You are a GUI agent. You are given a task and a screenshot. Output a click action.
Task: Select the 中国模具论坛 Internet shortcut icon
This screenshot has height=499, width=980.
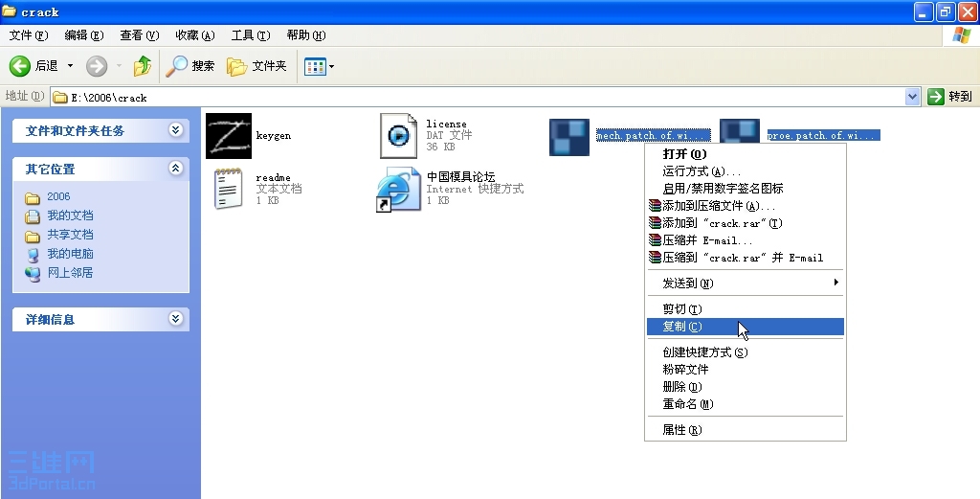399,189
